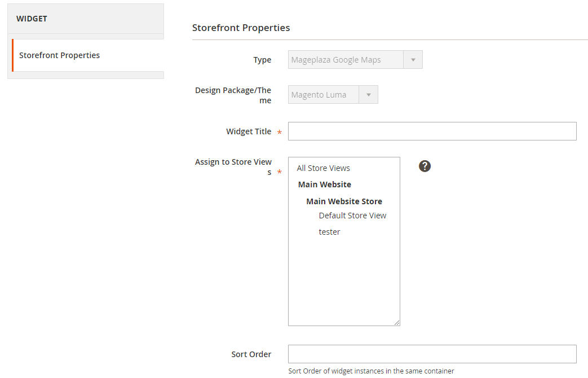The height and width of the screenshot is (378, 588).
Task: Focus the Widget Title input field
Action: point(432,131)
